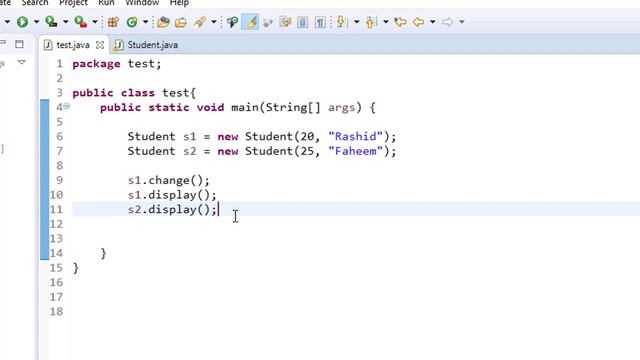Click the "Rashid" string literal
The width and height of the screenshot is (640, 360).
pyautogui.click(x=356, y=137)
